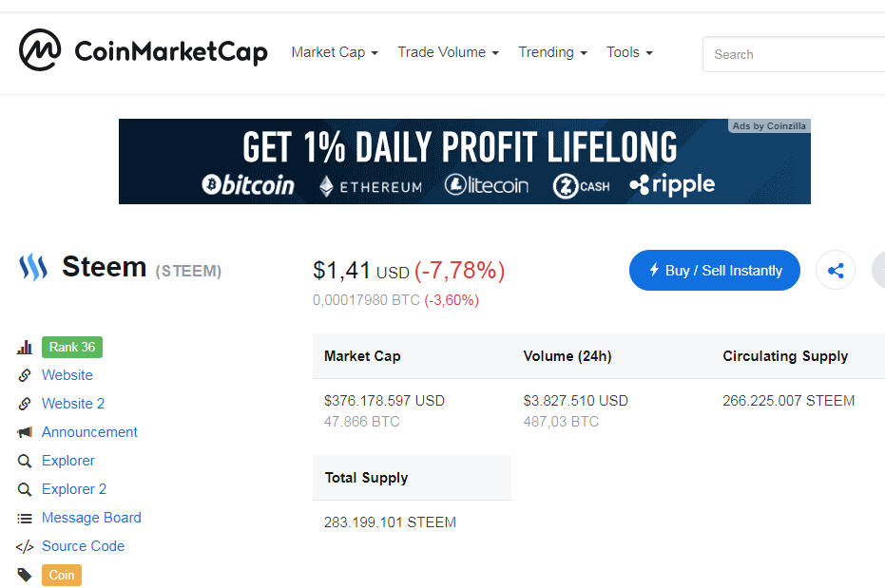Follow the Website 2 link
This screenshot has width=885, height=588.
[73, 404]
